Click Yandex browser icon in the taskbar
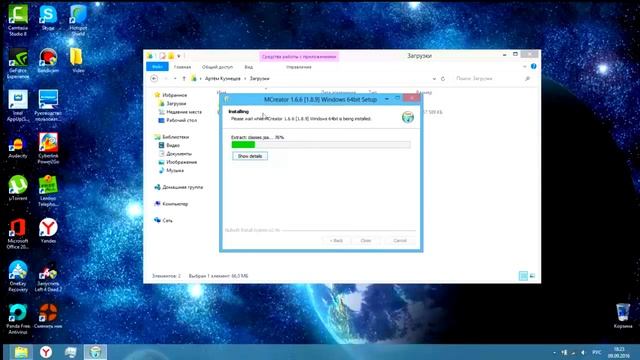 pos(46,352)
